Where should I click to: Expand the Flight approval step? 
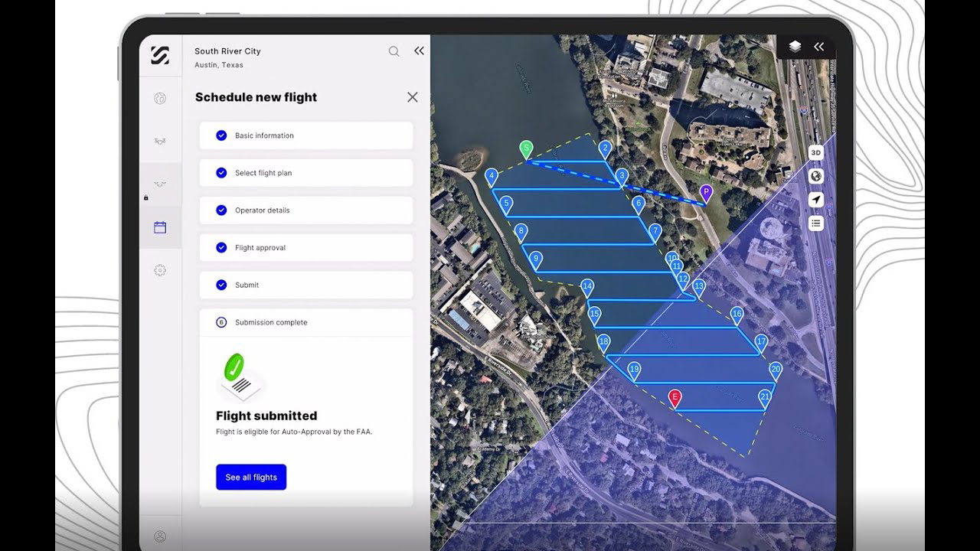[x=306, y=248]
